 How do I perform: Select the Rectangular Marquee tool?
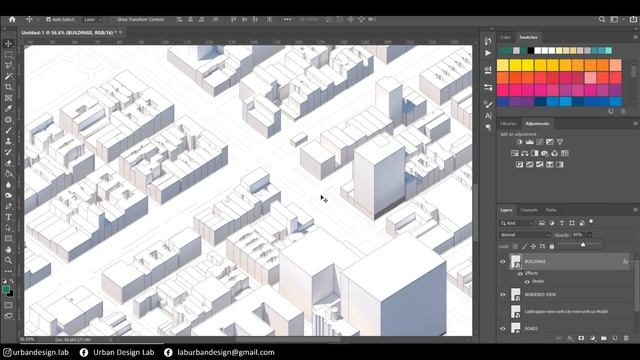pyautogui.click(x=8, y=54)
